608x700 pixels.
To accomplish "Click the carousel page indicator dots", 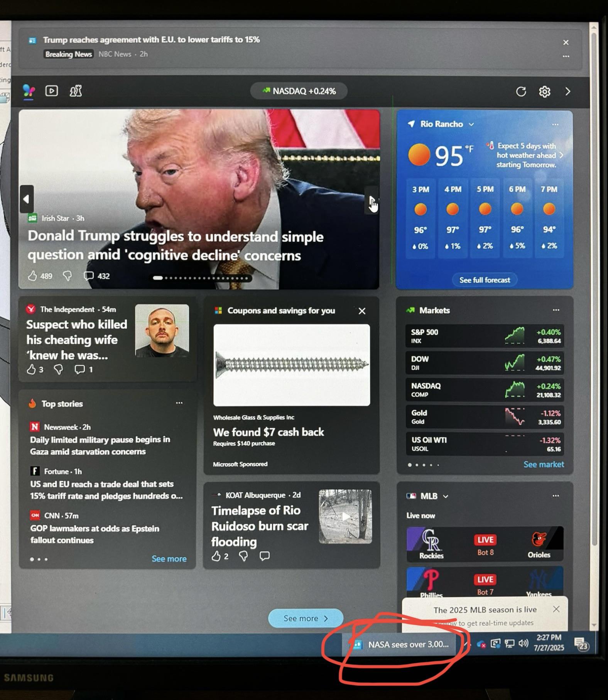I will tap(200, 278).
